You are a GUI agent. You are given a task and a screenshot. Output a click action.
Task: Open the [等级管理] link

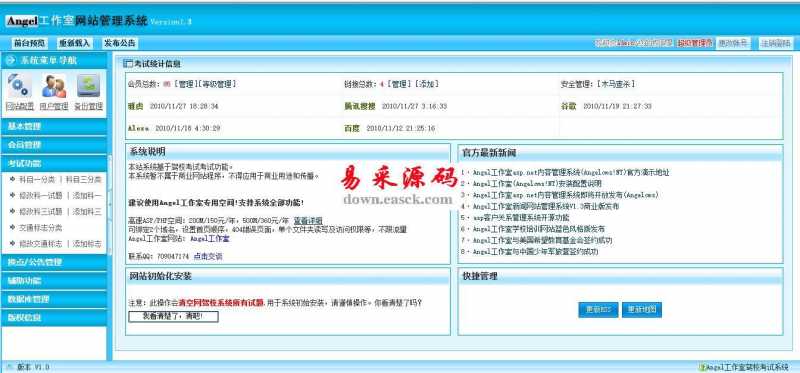pos(216,84)
